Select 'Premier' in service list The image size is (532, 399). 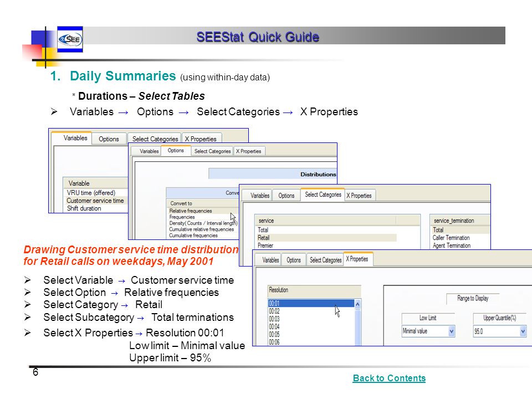click(326, 245)
